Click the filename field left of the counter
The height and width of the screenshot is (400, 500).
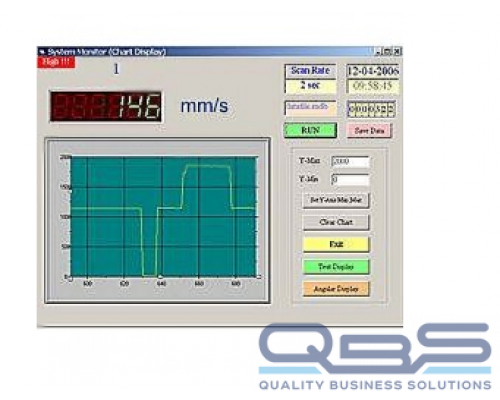tap(310, 108)
